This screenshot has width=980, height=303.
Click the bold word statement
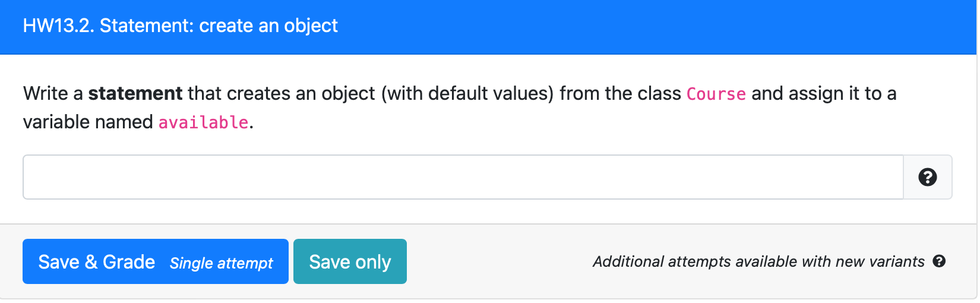point(135,93)
